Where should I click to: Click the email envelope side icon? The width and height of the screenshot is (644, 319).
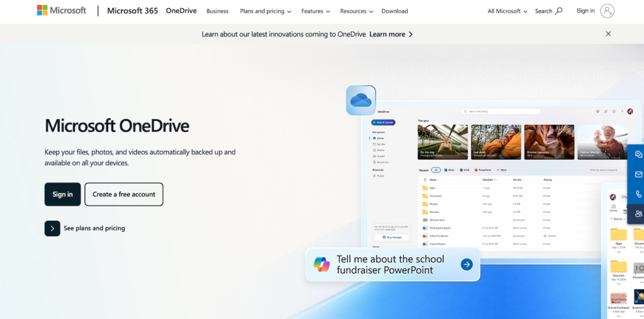tap(638, 174)
